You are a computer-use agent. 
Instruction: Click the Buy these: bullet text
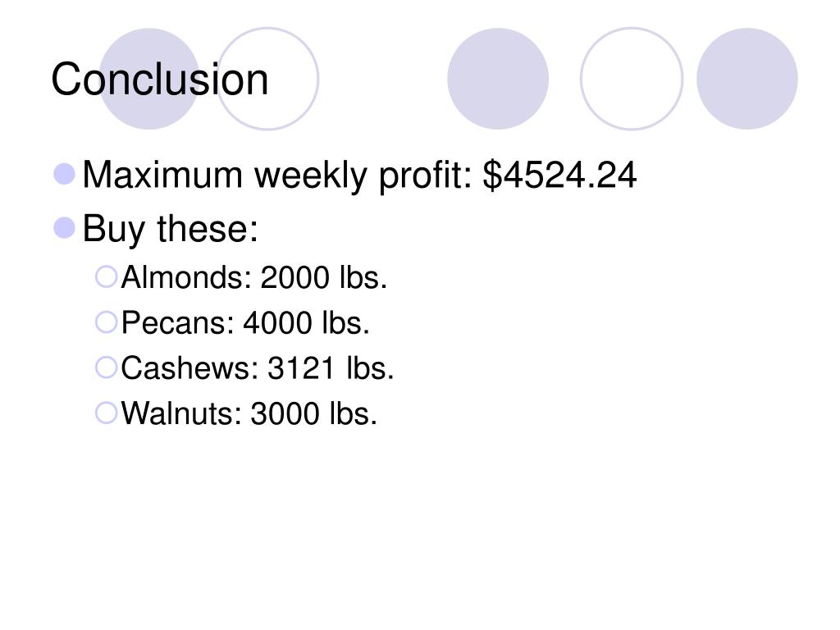tap(171, 229)
